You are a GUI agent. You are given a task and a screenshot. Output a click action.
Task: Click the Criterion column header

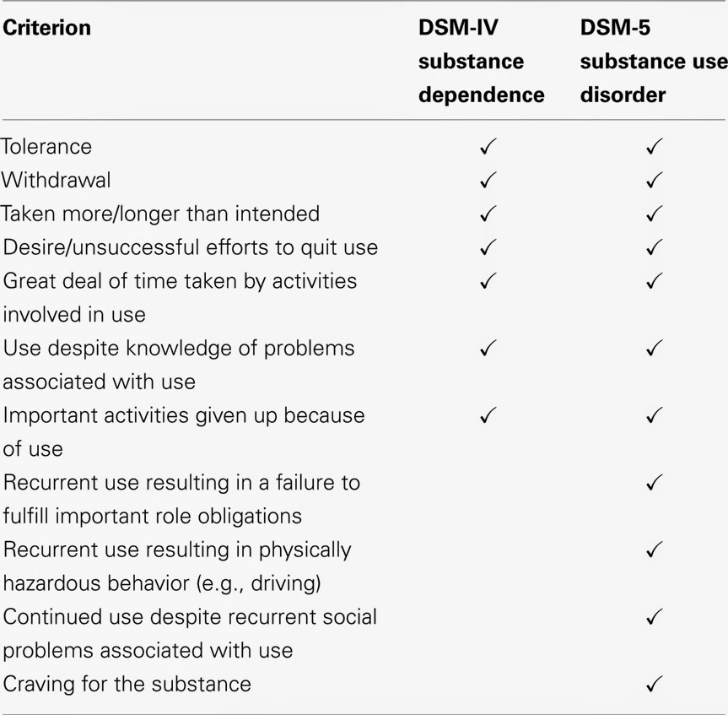[x=47, y=28]
